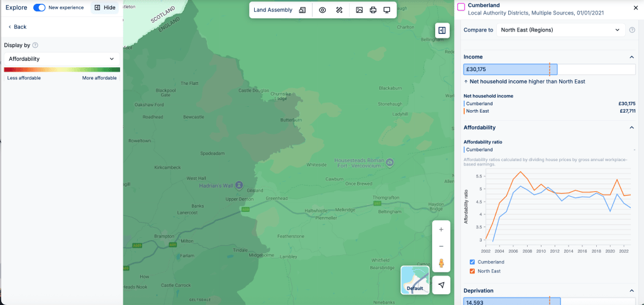Open the Affordability display-by dropdown
The image size is (644, 305).
tap(62, 58)
